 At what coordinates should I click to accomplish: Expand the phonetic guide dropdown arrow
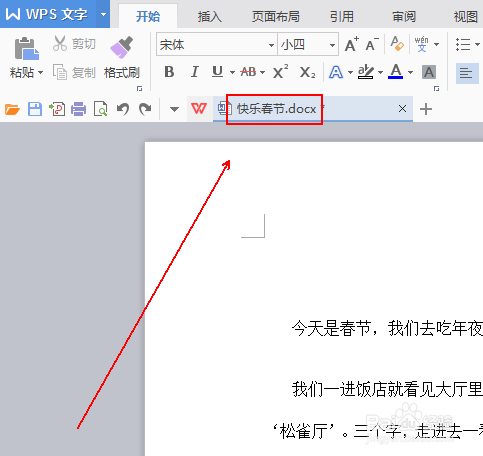pyautogui.click(x=436, y=44)
